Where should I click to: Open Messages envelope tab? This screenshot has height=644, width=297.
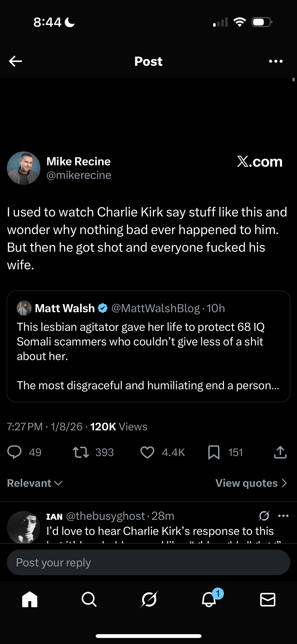[x=268, y=599]
